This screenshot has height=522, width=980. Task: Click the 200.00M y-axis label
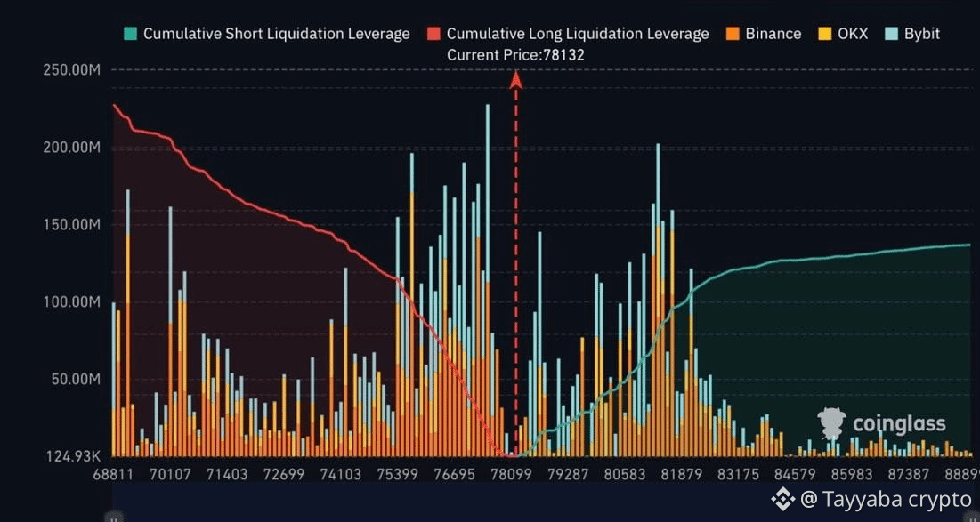(72, 148)
